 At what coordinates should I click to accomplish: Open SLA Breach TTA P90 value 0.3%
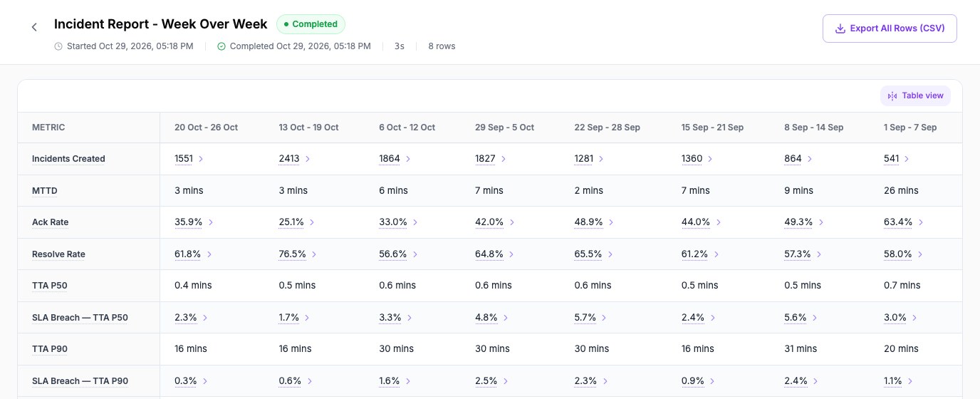[186, 381]
